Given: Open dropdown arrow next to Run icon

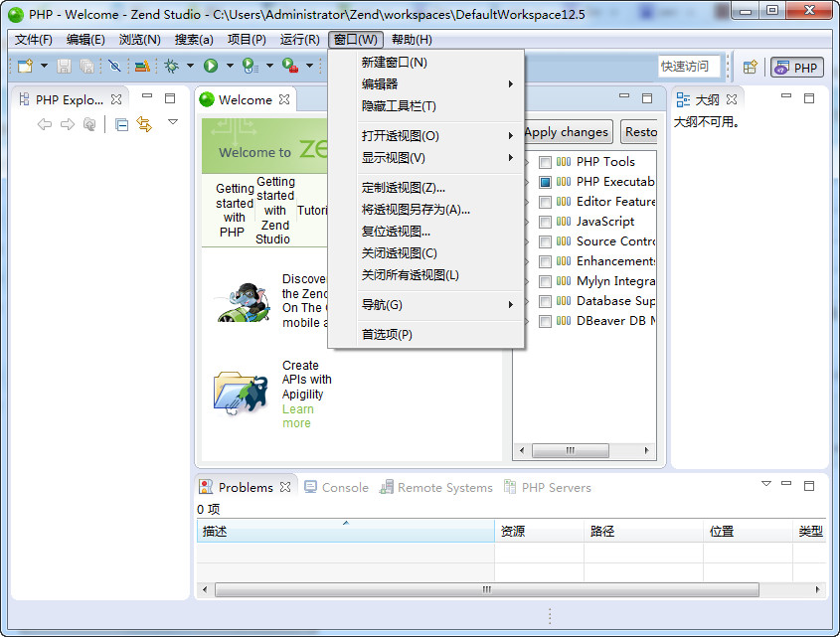Looking at the screenshot, I should pyautogui.click(x=230, y=66).
